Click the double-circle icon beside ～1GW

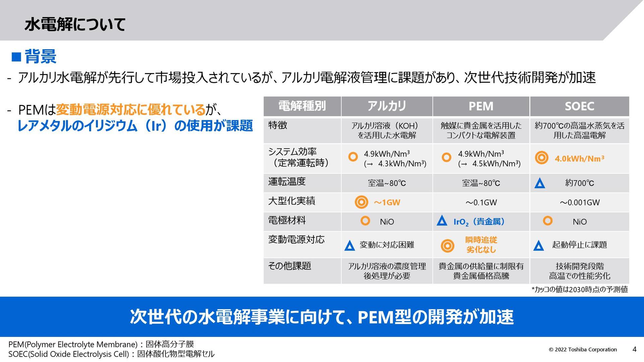point(362,202)
